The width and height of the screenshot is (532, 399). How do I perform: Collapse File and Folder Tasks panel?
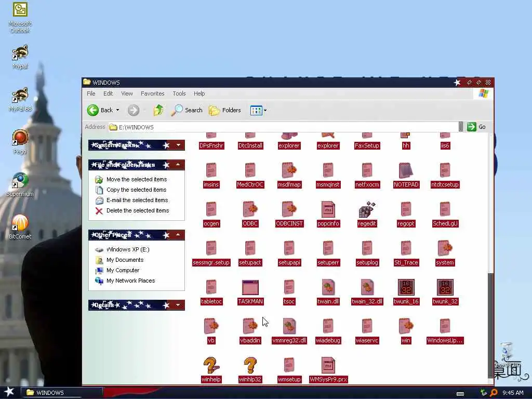(178, 165)
